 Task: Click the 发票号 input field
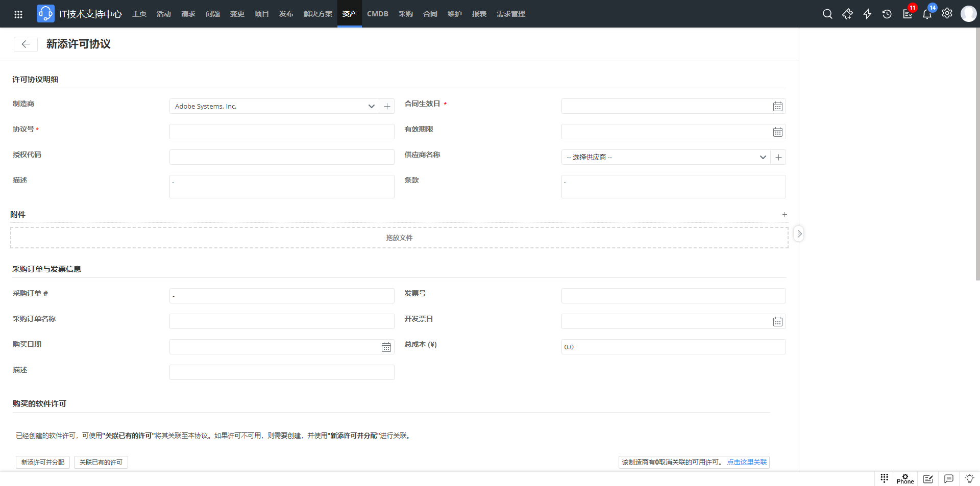coord(673,296)
